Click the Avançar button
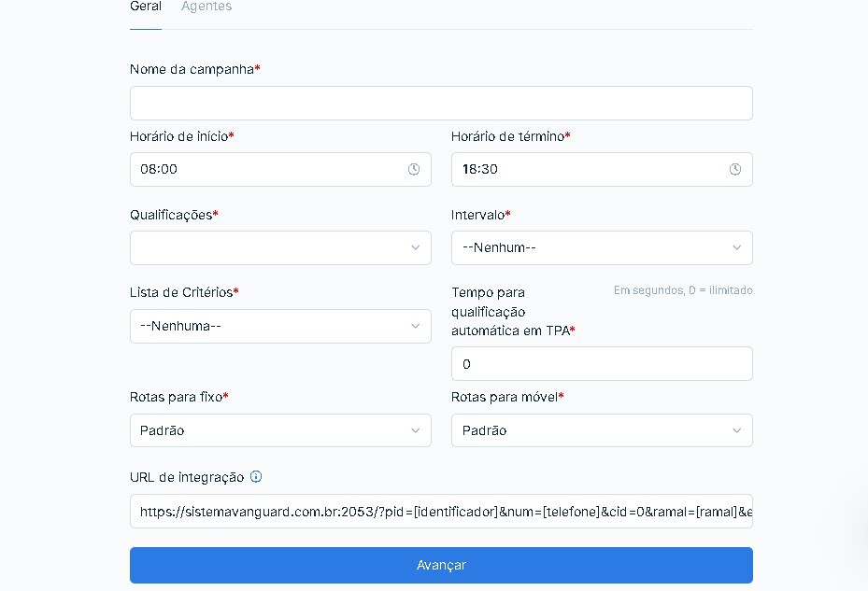The image size is (868, 591). (441, 565)
